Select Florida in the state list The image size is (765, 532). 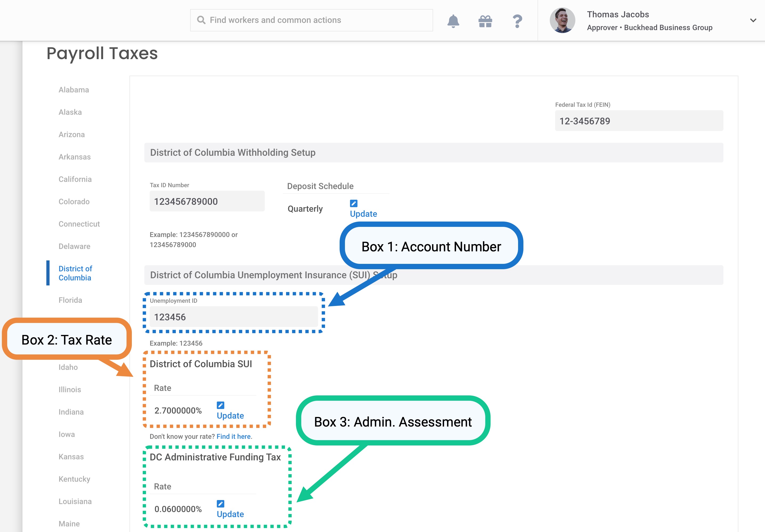pos(70,300)
